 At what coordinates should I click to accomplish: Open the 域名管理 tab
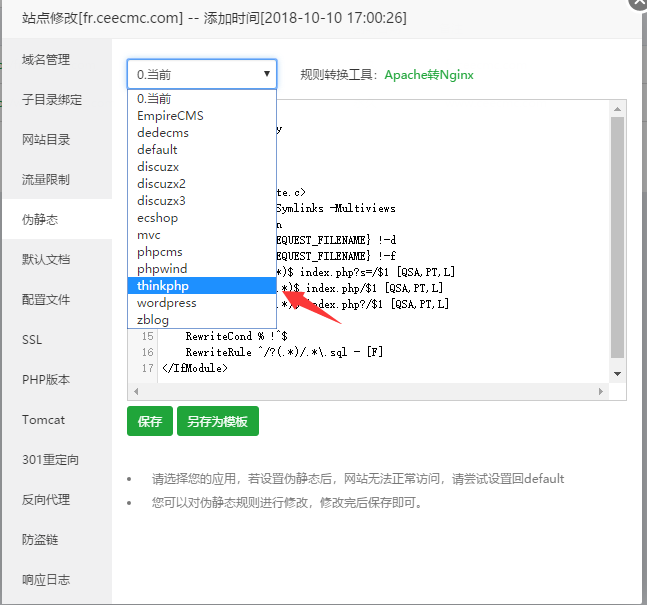[46, 60]
